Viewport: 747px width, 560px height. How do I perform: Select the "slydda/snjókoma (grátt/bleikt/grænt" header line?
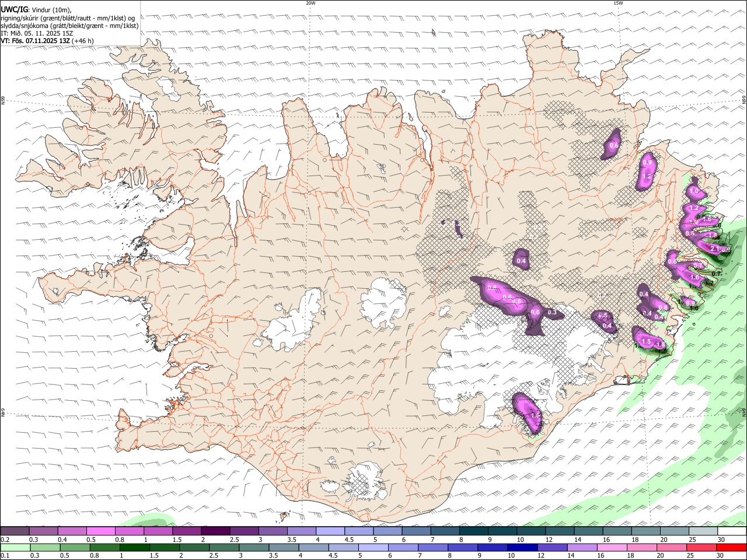pyautogui.click(x=69, y=26)
